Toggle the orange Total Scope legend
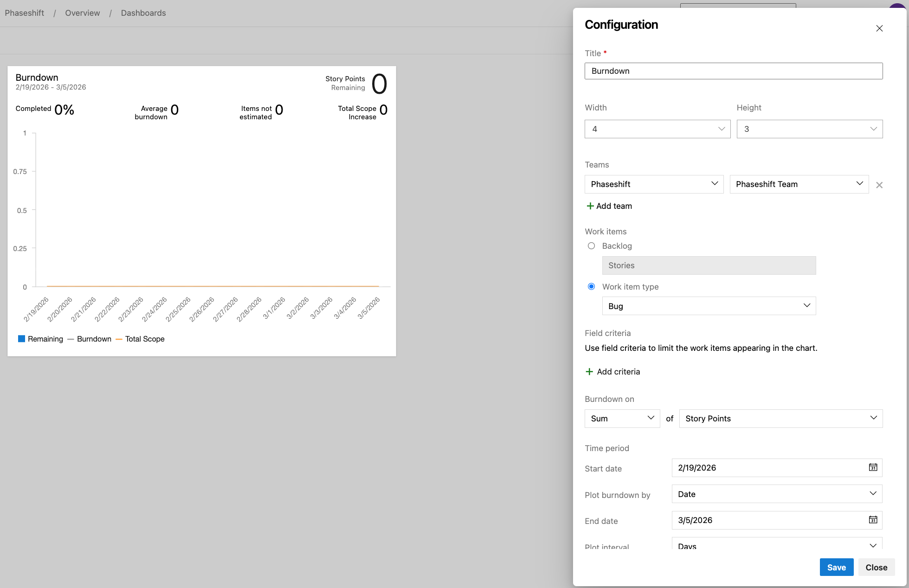Image resolution: width=909 pixels, height=588 pixels. pos(140,339)
